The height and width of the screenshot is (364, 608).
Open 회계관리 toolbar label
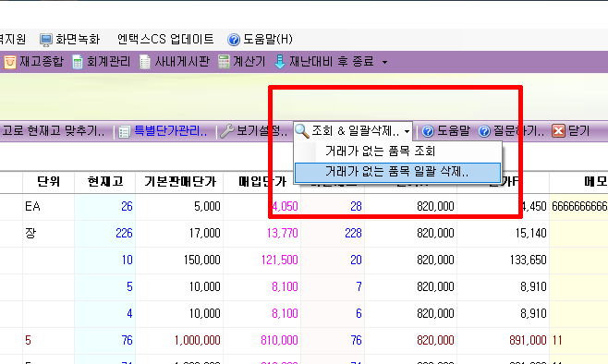108,62
